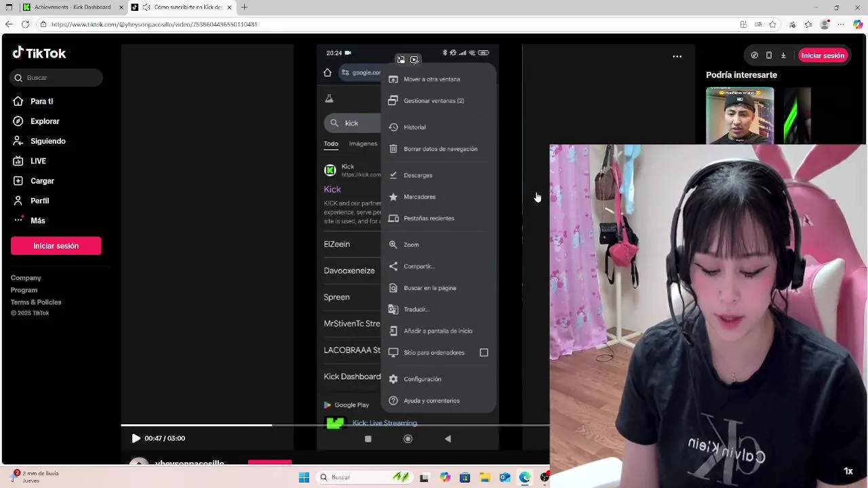Click the phone app icon in top bar
This screenshot has height=488, width=868.
pos(768,56)
